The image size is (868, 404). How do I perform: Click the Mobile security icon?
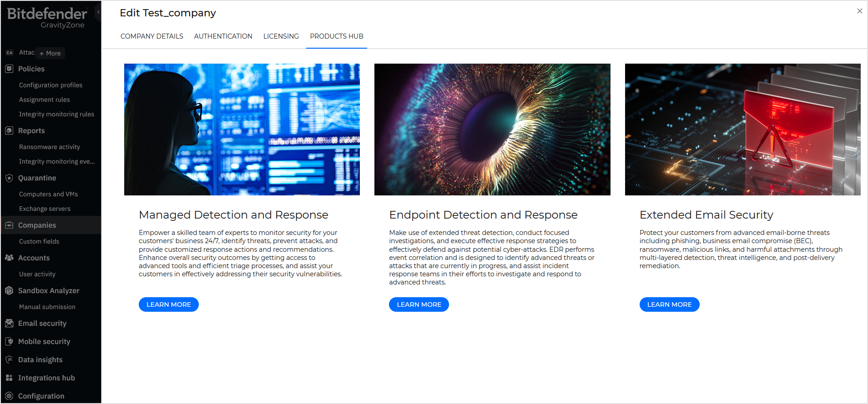pyautogui.click(x=9, y=341)
